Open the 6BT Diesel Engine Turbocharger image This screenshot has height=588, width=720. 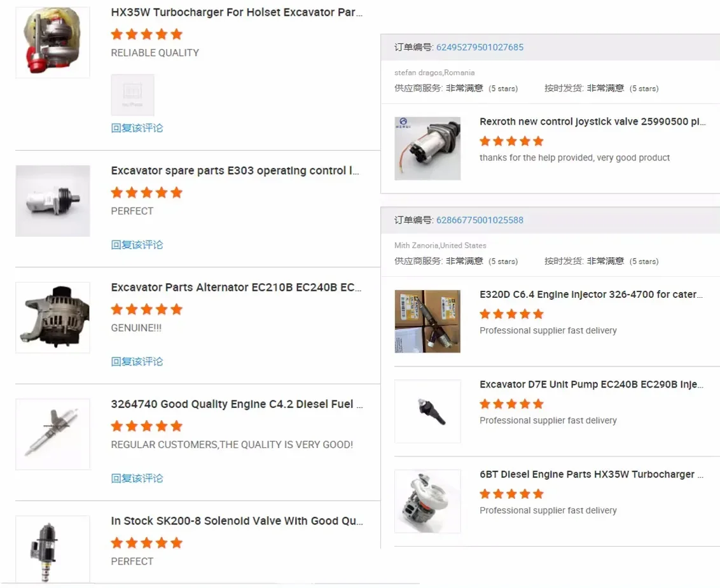[x=427, y=501]
